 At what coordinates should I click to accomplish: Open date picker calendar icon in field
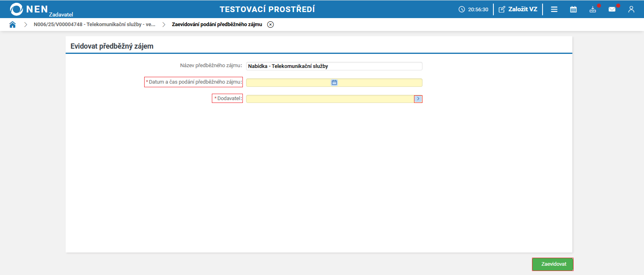334,82
